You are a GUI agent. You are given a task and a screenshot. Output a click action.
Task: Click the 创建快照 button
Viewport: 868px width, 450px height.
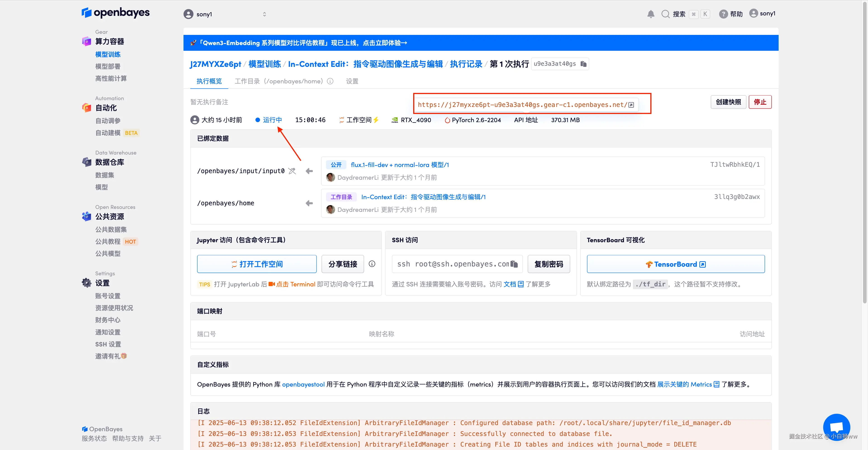(728, 102)
